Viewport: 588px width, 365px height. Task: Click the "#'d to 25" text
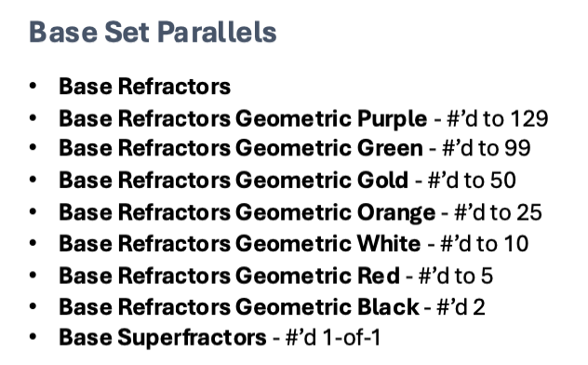[498, 212]
